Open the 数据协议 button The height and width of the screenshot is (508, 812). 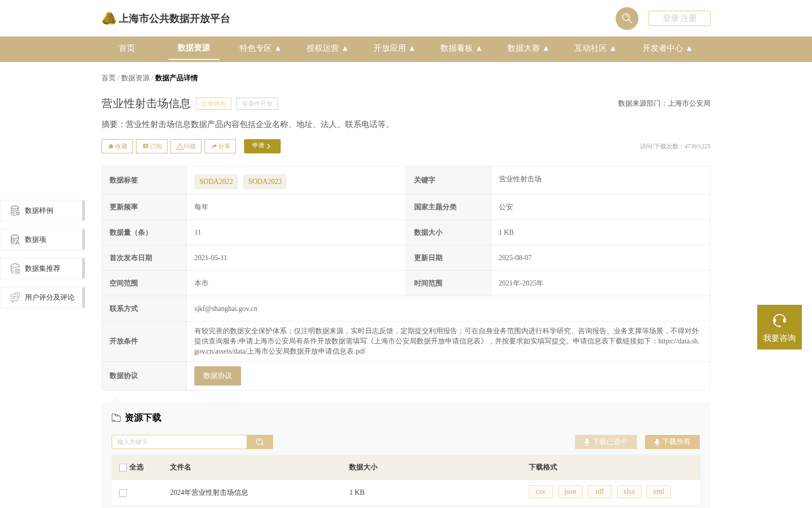point(218,376)
